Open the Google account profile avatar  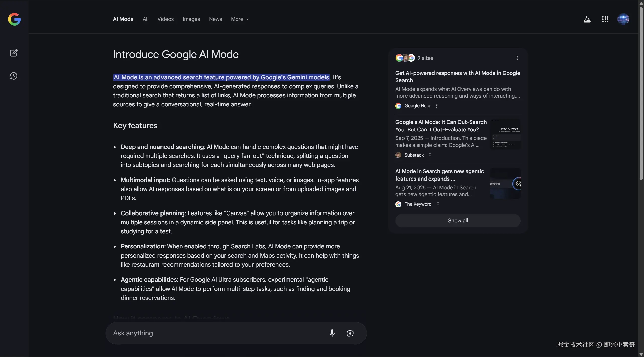point(623,19)
